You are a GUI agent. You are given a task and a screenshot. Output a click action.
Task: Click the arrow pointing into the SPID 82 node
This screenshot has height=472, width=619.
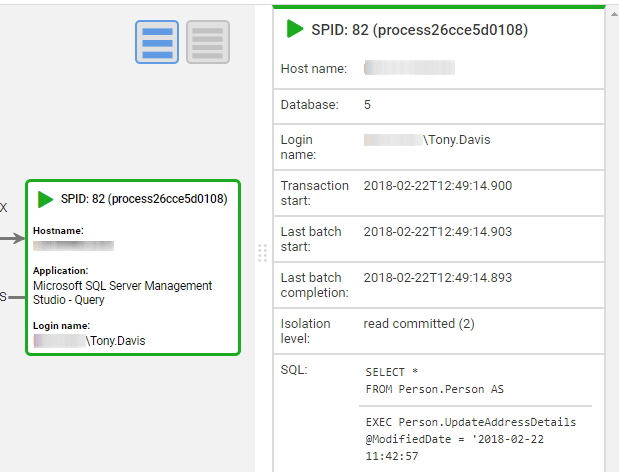pos(13,238)
